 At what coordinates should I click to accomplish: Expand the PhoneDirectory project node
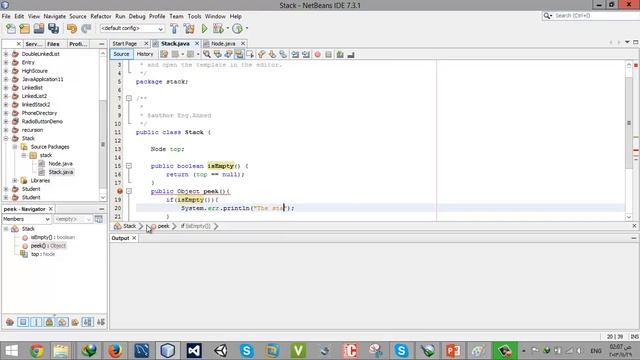coord(6,113)
